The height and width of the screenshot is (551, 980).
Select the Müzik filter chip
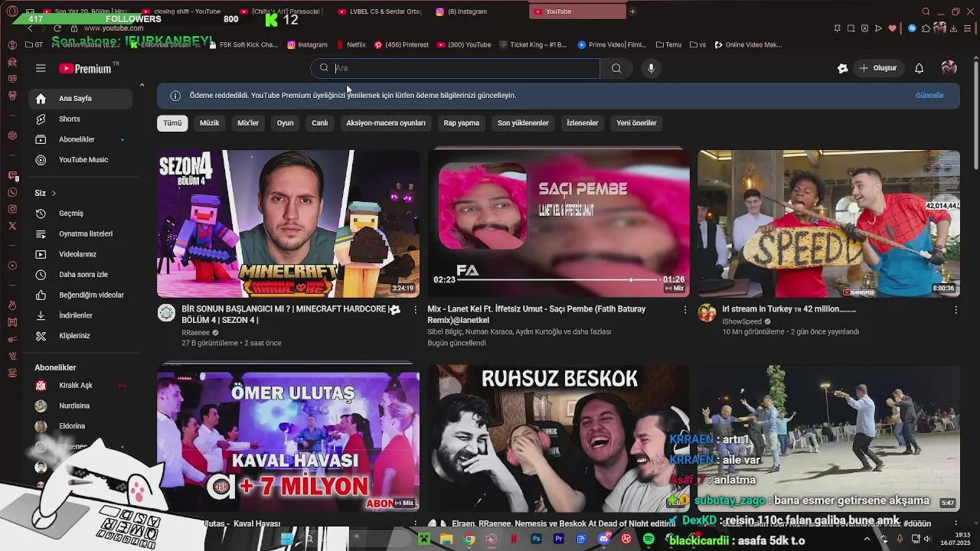point(209,122)
